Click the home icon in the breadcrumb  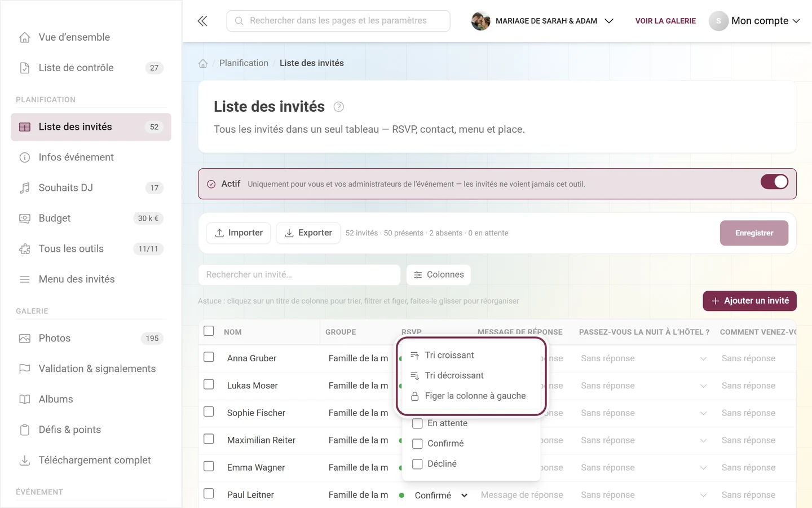203,63
